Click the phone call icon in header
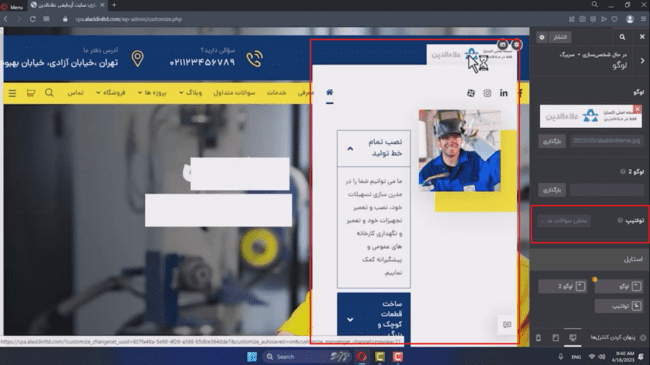The height and width of the screenshot is (365, 650). click(x=255, y=58)
